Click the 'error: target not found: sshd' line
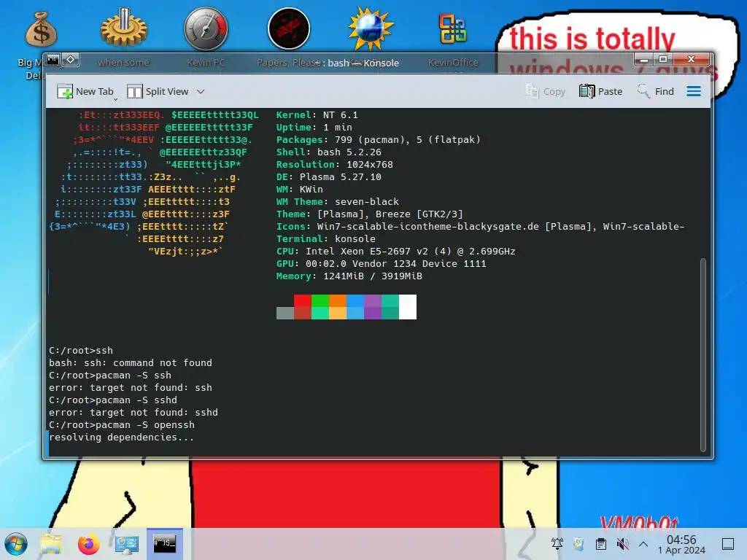 point(133,413)
